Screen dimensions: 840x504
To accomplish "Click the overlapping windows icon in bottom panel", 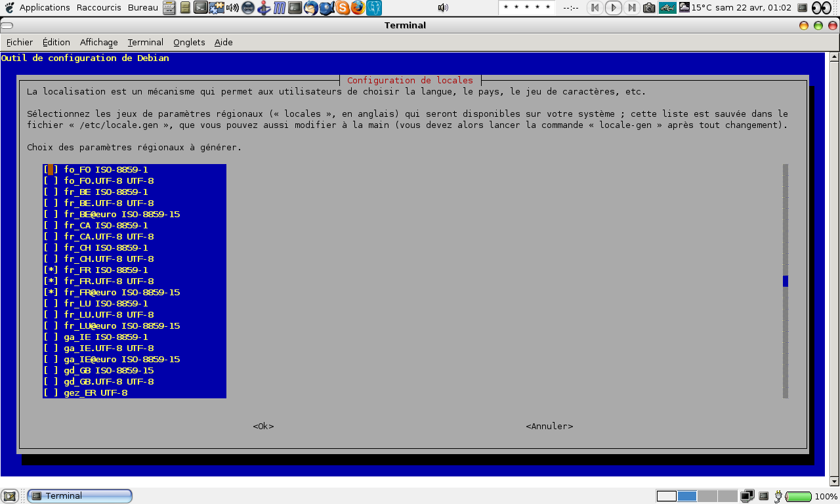I will pyautogui.click(x=747, y=496).
